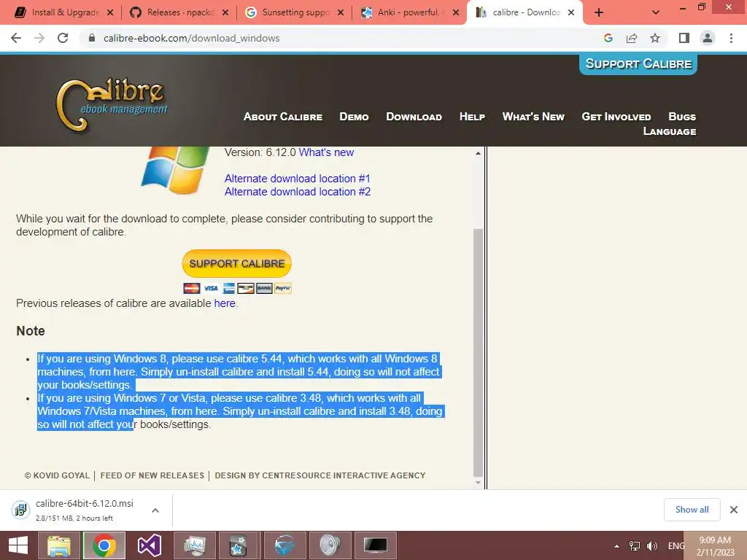Open previous releases 'here' link

[225, 303]
